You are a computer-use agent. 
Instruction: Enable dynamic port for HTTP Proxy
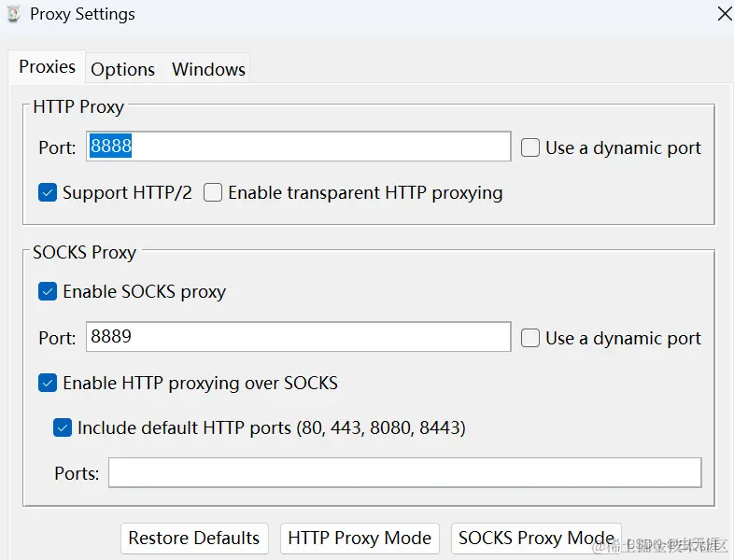tap(529, 147)
